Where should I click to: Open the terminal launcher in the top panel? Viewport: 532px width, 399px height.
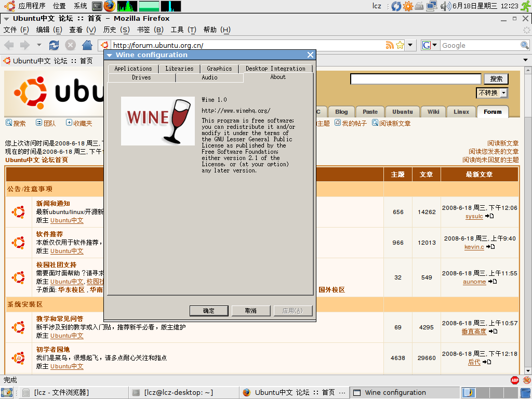click(x=97, y=6)
